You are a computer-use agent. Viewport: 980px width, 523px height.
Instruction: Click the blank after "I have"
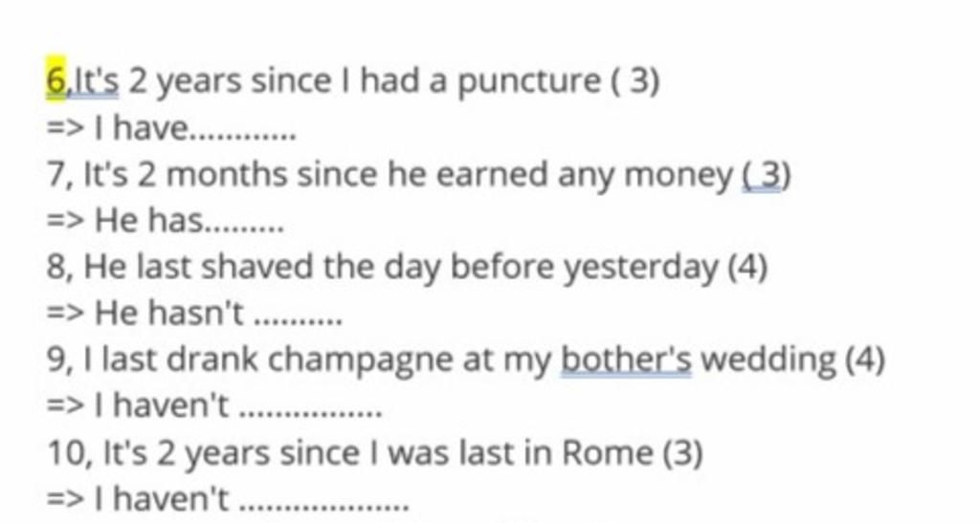[x=245, y=134]
